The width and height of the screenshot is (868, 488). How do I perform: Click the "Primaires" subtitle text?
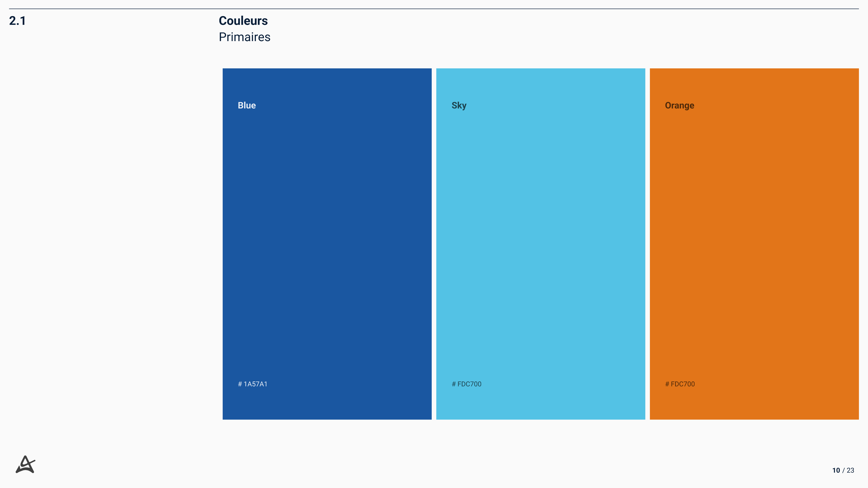point(245,37)
